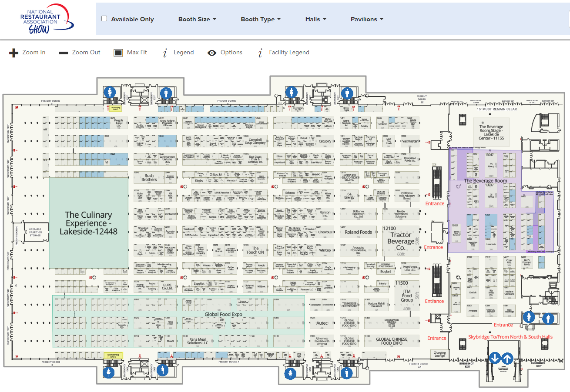The height and width of the screenshot is (392, 570).
Task: Expand the Booth Size dropdown
Action: [197, 19]
